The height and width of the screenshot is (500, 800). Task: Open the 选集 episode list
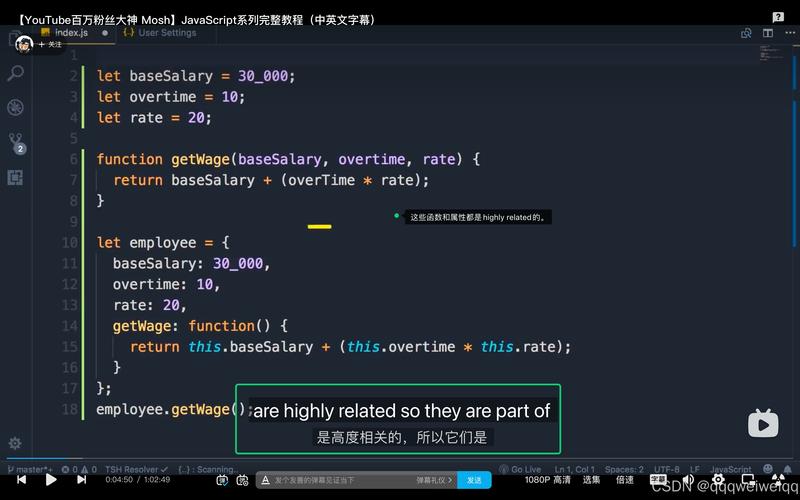pyautogui.click(x=591, y=480)
